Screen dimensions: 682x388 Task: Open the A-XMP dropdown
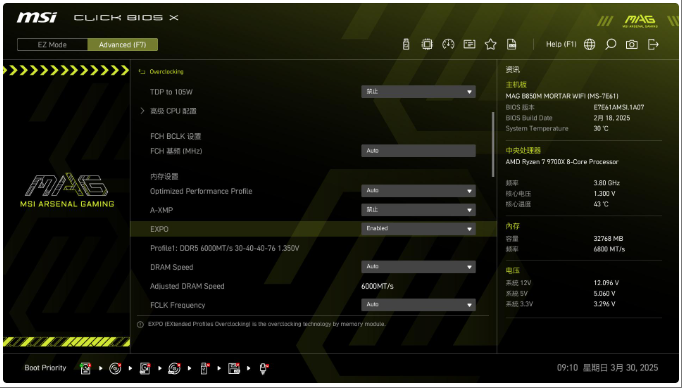pyautogui.click(x=418, y=210)
